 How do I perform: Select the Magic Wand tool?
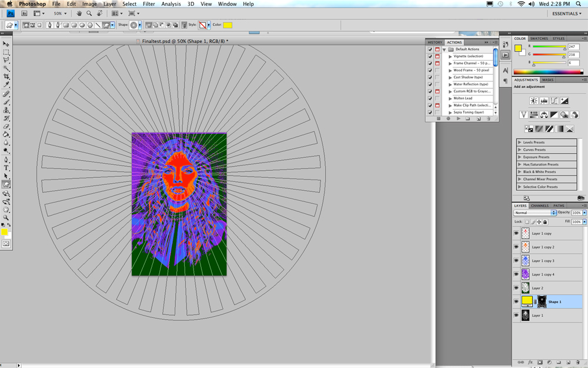(6, 68)
